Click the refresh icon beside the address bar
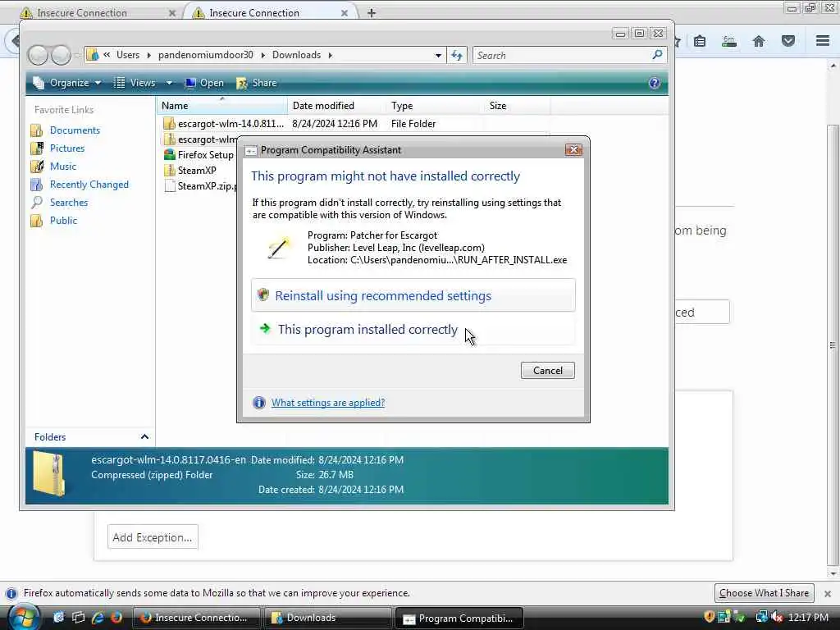This screenshot has height=630, width=840. [x=456, y=55]
